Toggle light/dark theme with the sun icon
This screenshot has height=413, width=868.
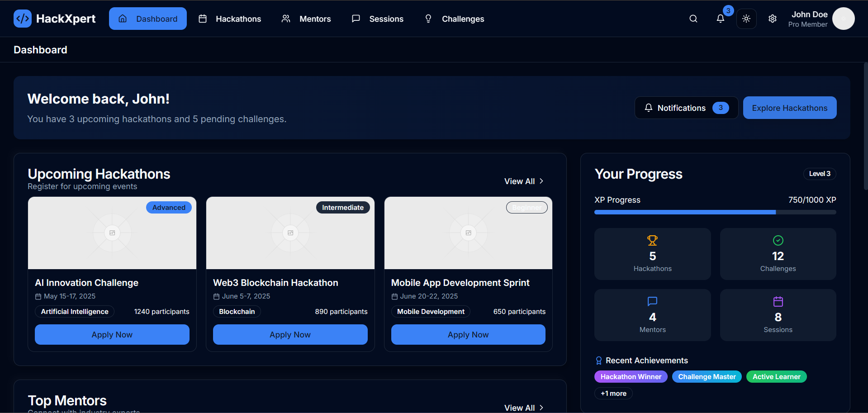tap(746, 19)
